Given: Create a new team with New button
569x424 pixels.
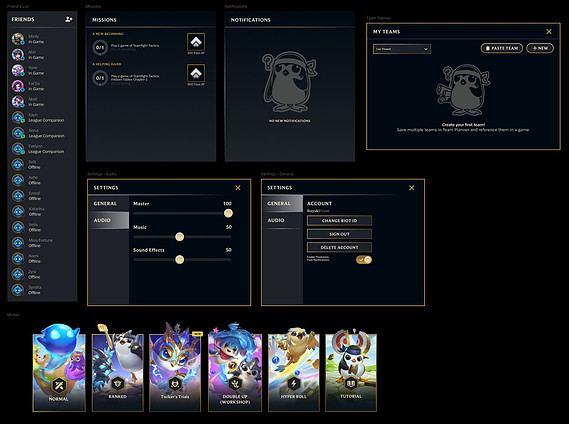Looking at the screenshot, I should pos(540,48).
